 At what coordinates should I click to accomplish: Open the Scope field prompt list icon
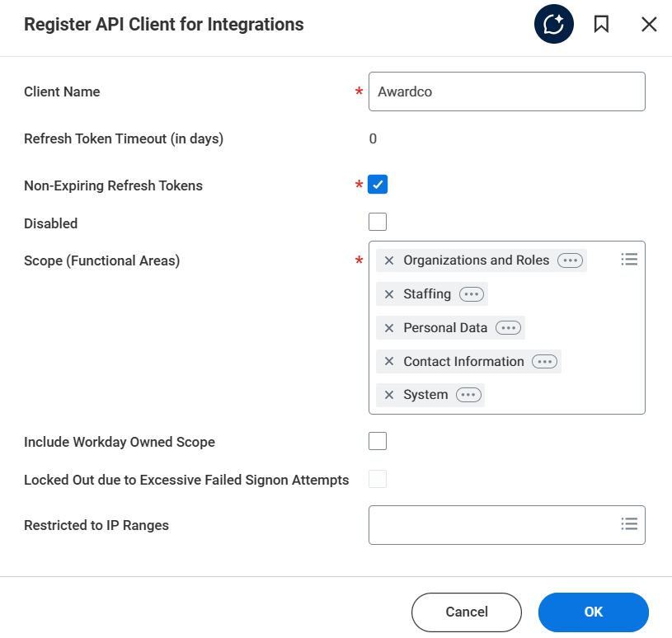point(629,260)
